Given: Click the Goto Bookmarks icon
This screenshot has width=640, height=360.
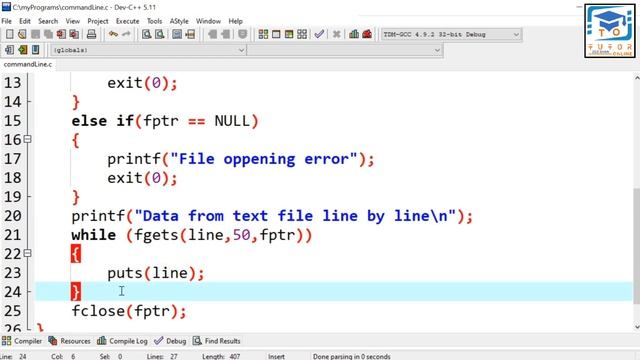Looking at the screenshot, I should [x=36, y=50].
